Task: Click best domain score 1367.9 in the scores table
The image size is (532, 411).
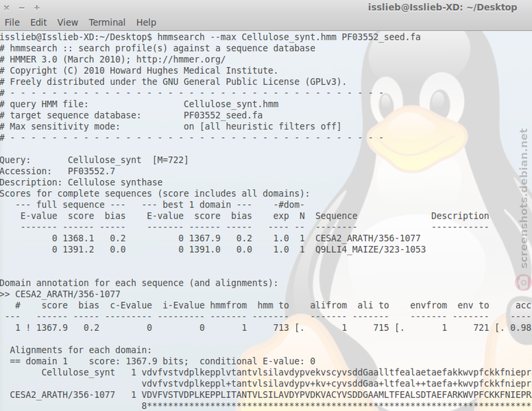Action: [x=204, y=238]
